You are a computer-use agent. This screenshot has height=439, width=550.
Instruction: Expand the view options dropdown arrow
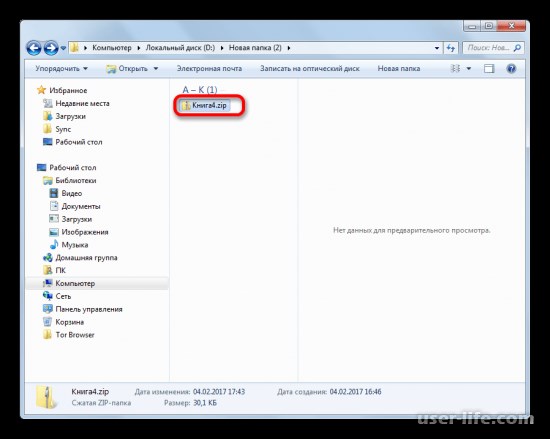click(x=469, y=69)
